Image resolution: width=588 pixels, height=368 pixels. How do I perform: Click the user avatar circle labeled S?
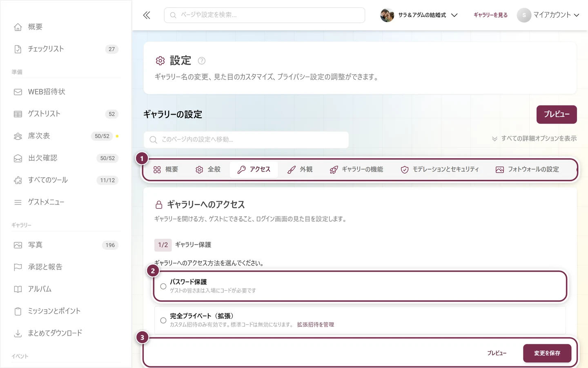pyautogui.click(x=524, y=15)
